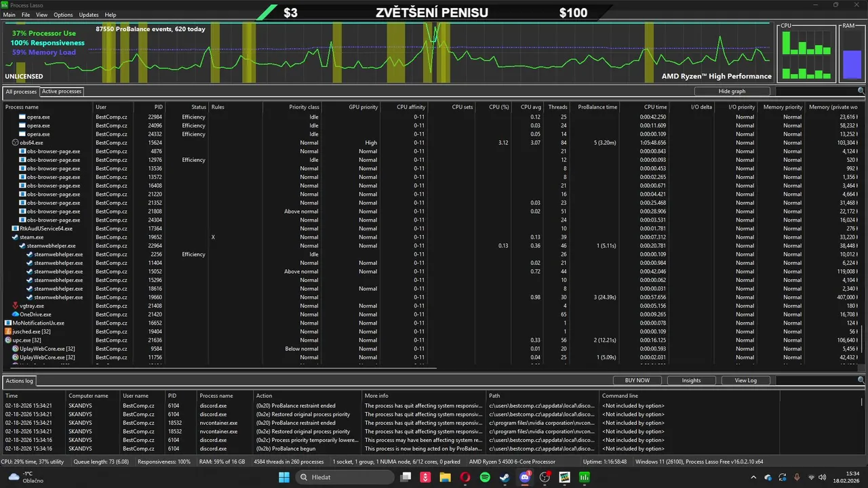
Task: Sort by Priority class column header
Action: click(292, 107)
